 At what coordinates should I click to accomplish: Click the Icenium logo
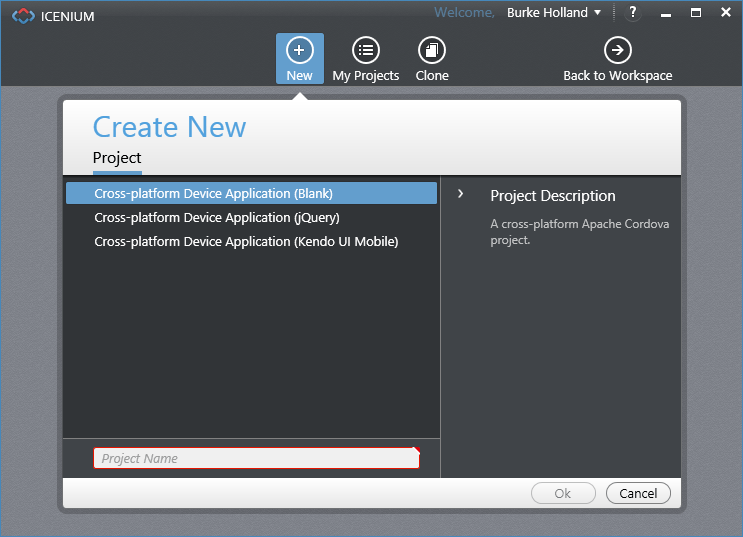click(x=23, y=16)
